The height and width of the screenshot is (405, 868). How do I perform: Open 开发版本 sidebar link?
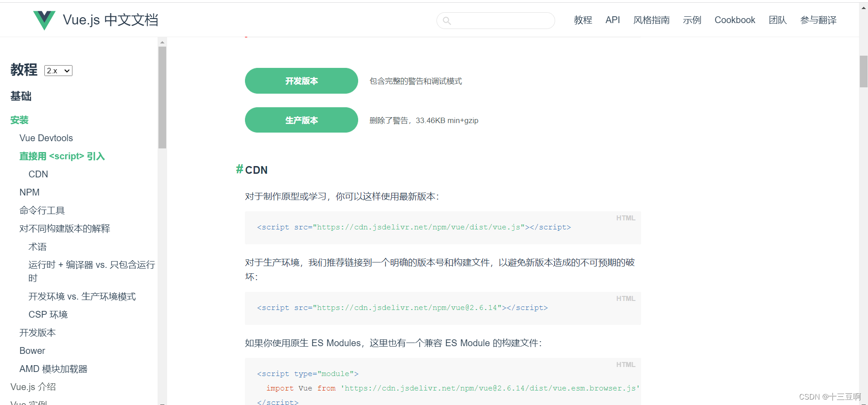38,333
